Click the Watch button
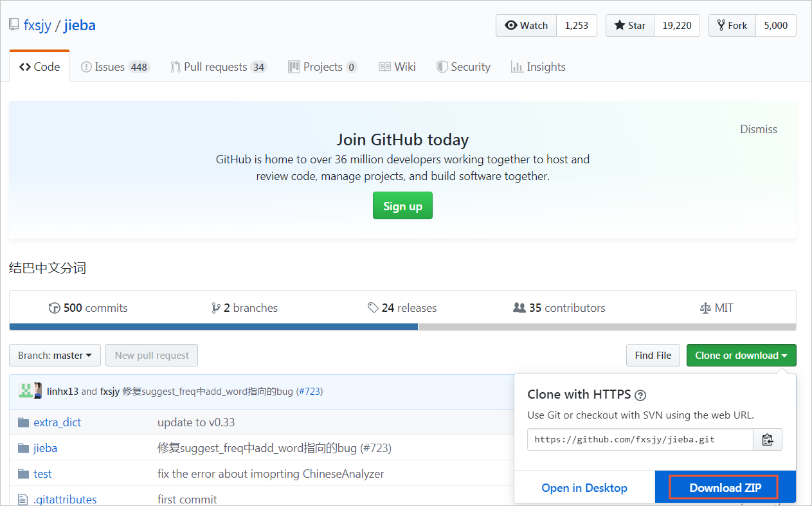 [527, 25]
